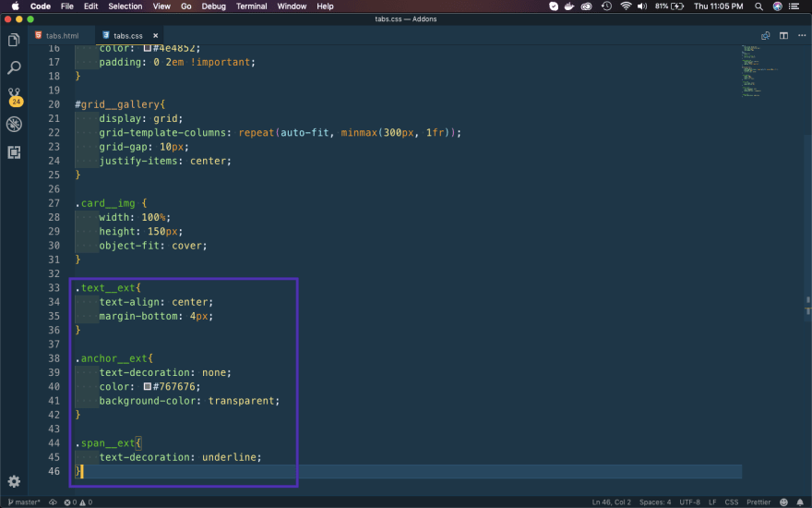Open the Window menu
The height and width of the screenshot is (508, 812).
point(292,6)
